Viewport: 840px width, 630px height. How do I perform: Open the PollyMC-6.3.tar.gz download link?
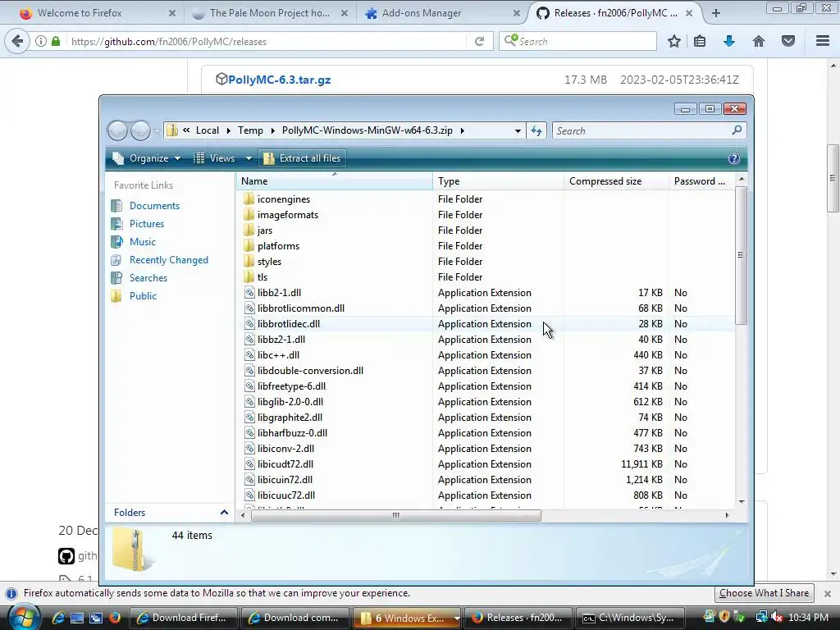pos(279,80)
